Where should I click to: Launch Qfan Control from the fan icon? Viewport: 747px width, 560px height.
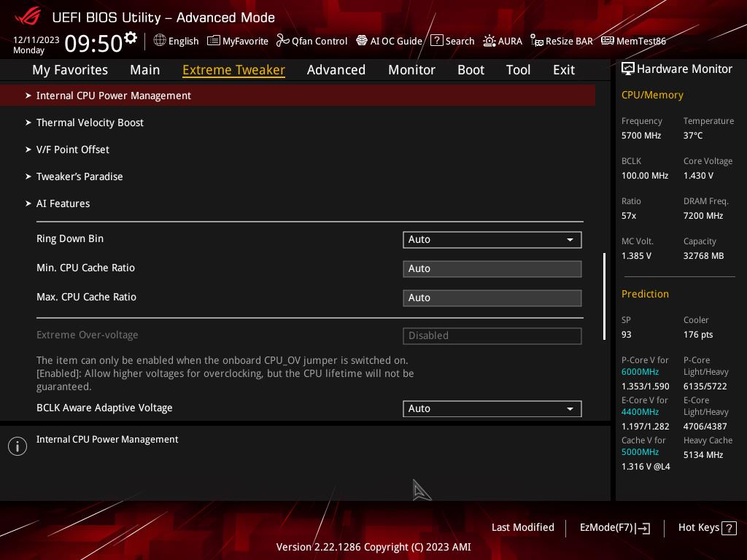click(283, 41)
